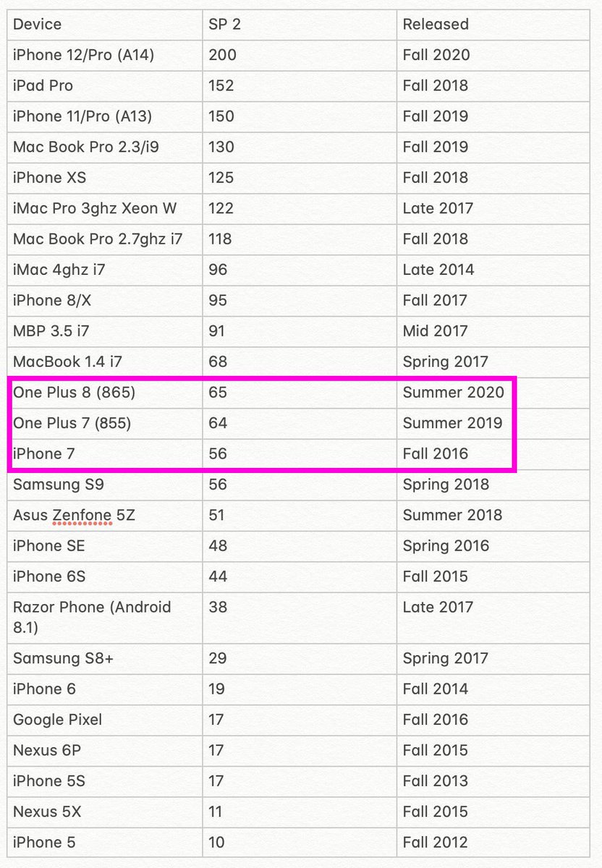Click the "Released" column header
Viewport: 602px width, 868px height.
click(436, 24)
